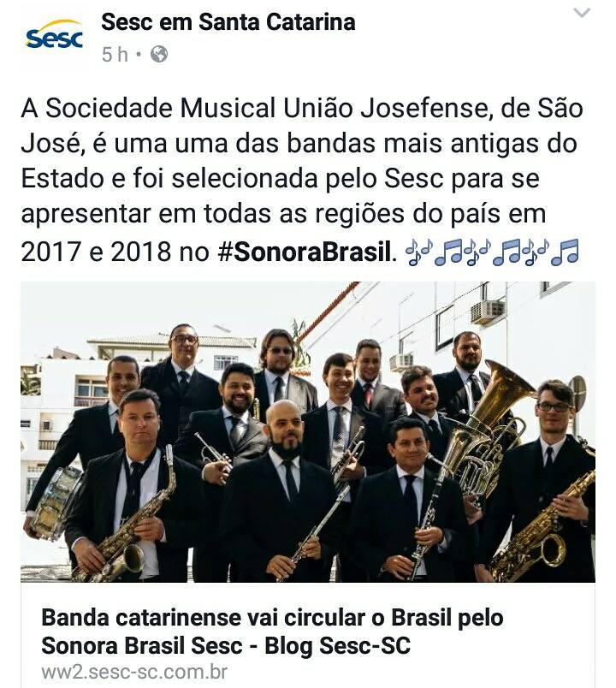Expand the post options chevron
This screenshot has width=616, height=688.
pos(582,13)
